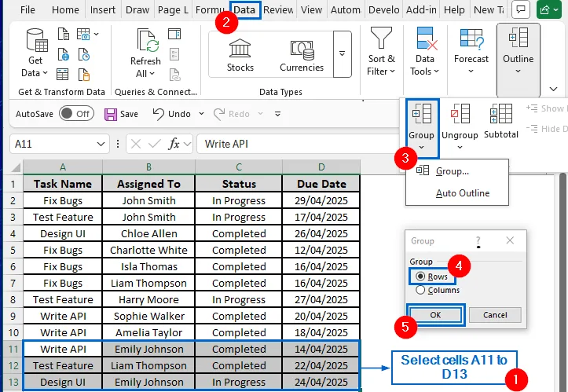Click Show Detail in the Outline panel
568x392 pixels.
(546, 108)
